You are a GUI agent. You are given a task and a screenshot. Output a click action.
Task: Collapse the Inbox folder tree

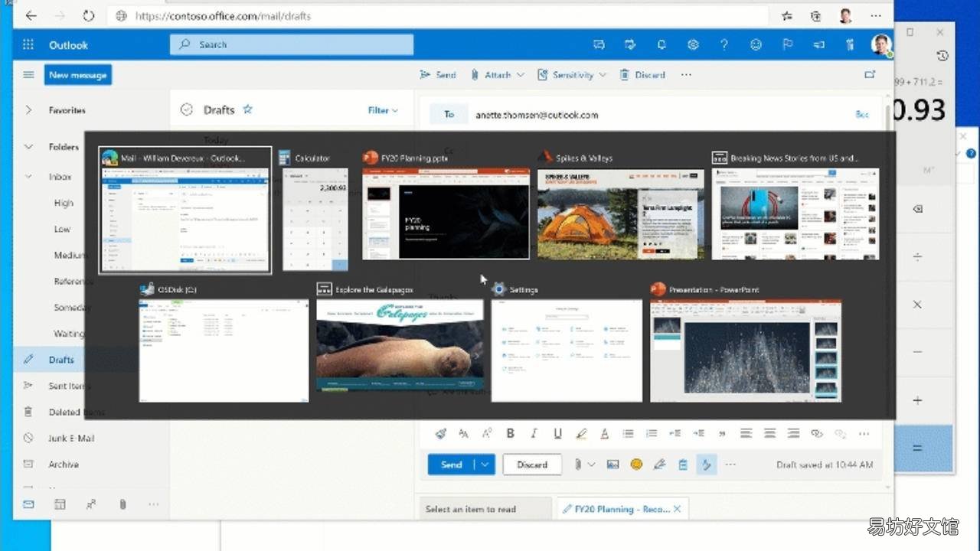coord(28,177)
